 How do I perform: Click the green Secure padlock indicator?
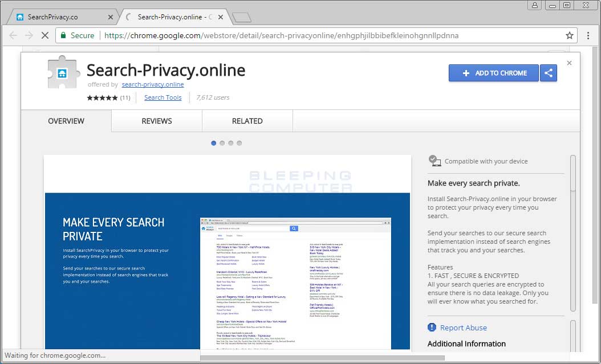pyautogui.click(x=78, y=35)
